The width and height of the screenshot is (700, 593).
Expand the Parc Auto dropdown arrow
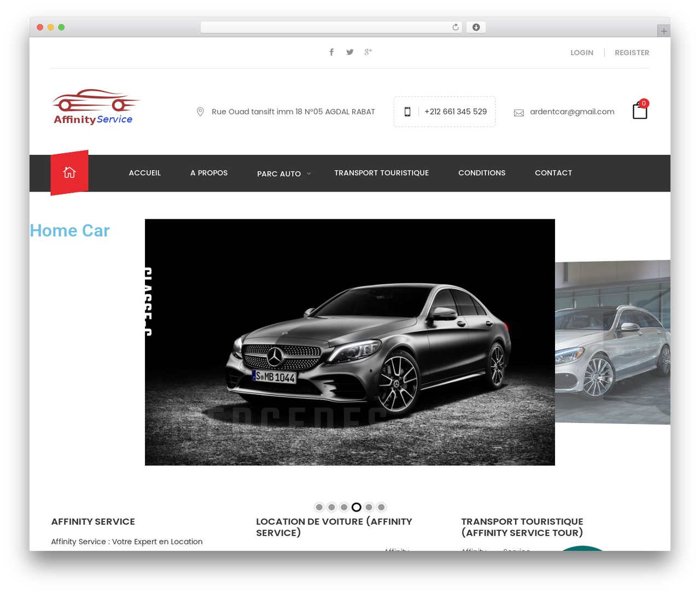click(x=308, y=173)
